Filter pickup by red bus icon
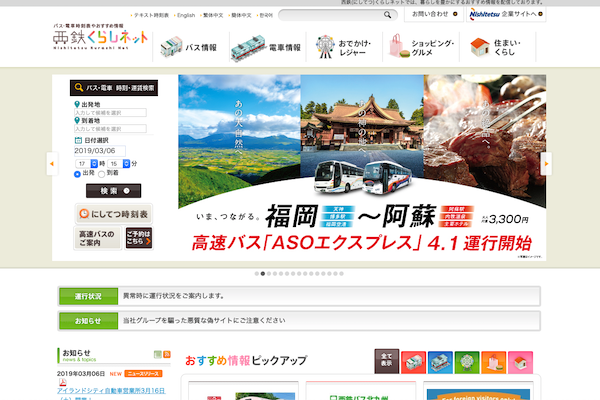 (413, 362)
